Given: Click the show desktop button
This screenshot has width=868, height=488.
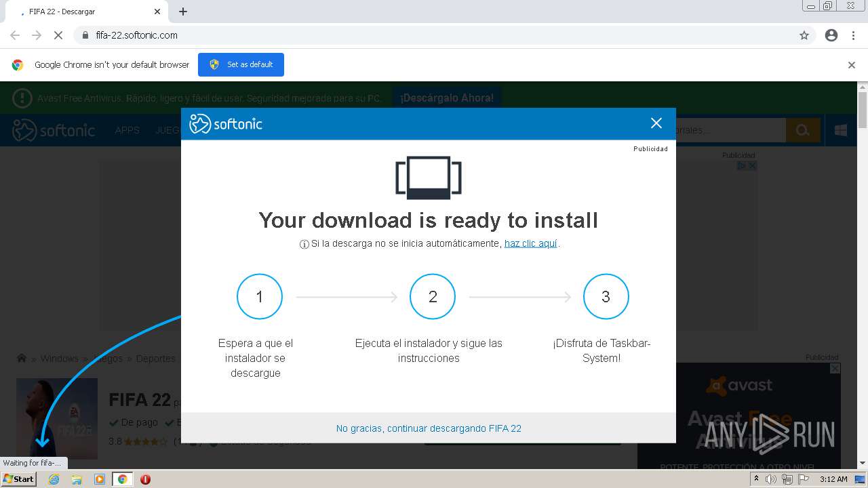Looking at the screenshot, I should [860, 479].
